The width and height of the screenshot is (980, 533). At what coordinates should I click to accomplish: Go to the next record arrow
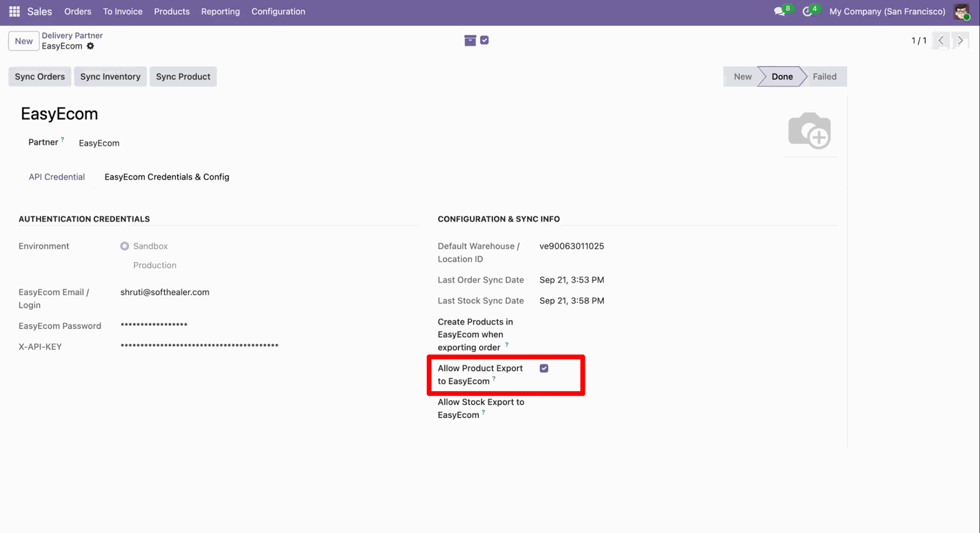pos(960,40)
